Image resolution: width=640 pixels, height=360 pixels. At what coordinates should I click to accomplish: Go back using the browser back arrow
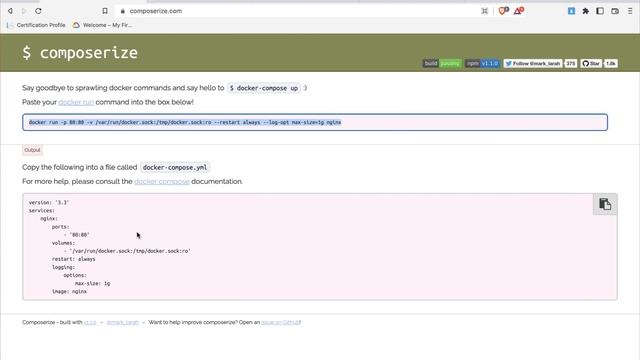(10, 11)
